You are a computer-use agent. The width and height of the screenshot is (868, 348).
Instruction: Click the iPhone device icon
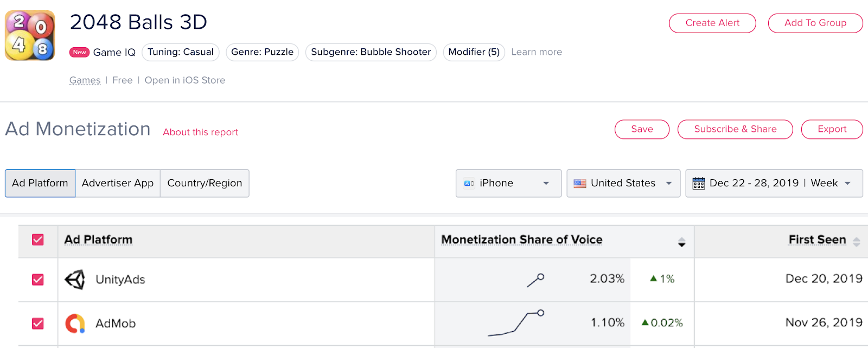coord(469,184)
